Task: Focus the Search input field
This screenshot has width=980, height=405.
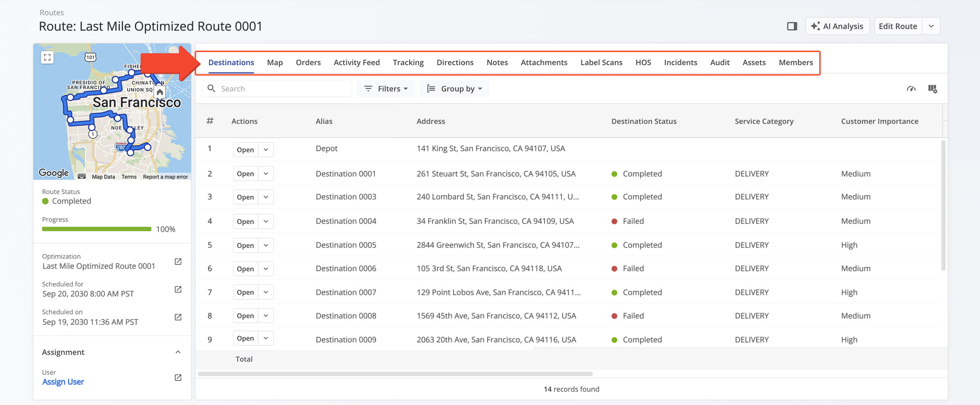Action: (277, 88)
